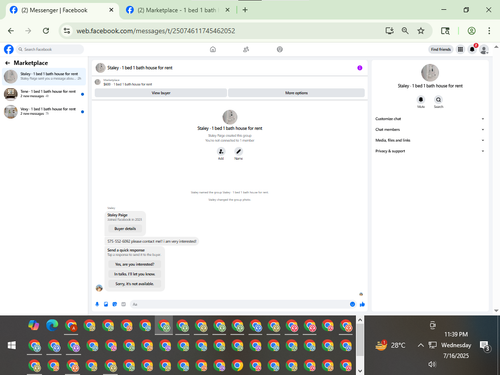This screenshot has width=500, height=375.
Task: Click message "please contact me!! I am very interested!"
Action: pyautogui.click(x=152, y=241)
